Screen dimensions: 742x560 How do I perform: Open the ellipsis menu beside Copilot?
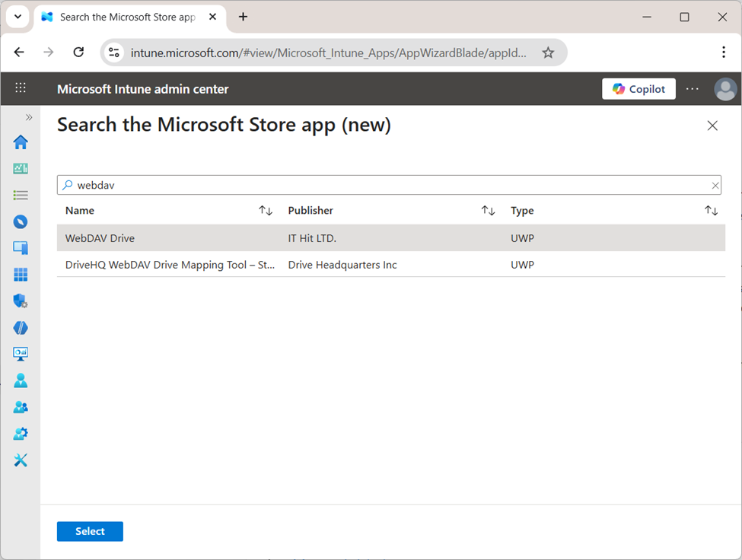[692, 88]
